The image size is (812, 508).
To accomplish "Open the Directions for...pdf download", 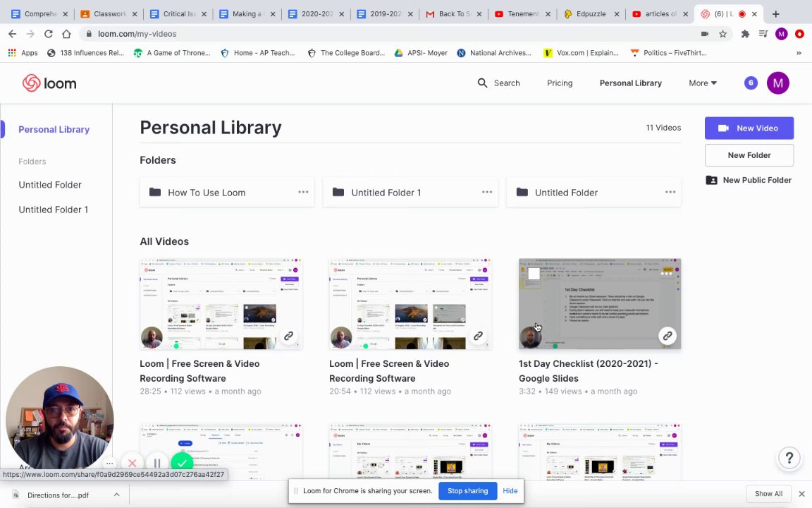I will (58, 495).
